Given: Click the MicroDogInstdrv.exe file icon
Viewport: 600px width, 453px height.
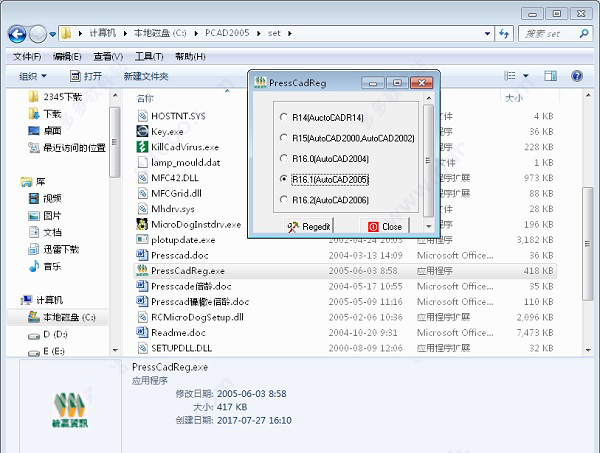Looking at the screenshot, I should (x=142, y=224).
